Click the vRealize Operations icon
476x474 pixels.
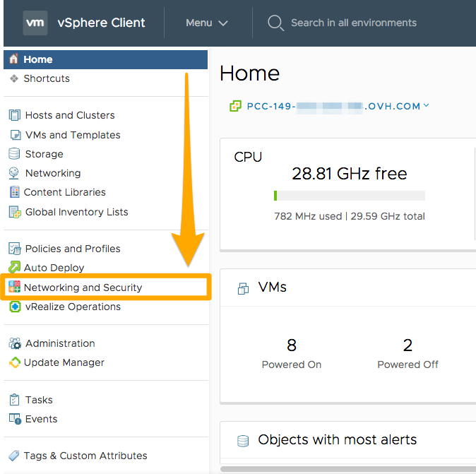click(15, 307)
